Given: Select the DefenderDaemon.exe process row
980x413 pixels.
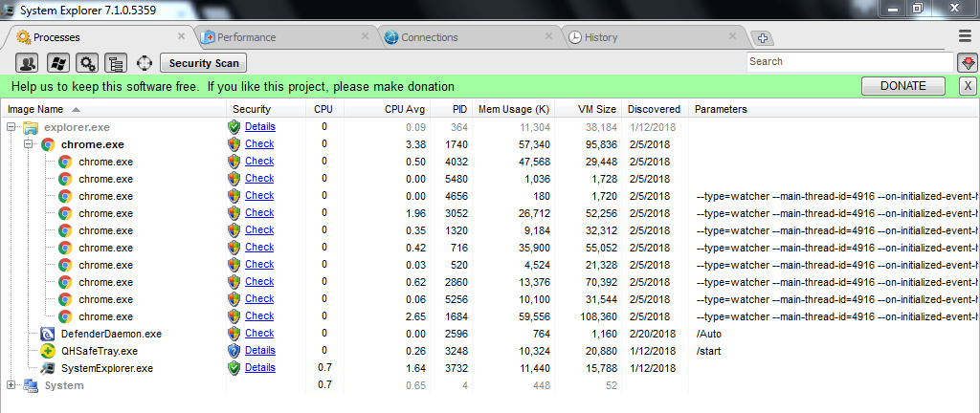Looking at the screenshot, I should pyautogui.click(x=489, y=334).
